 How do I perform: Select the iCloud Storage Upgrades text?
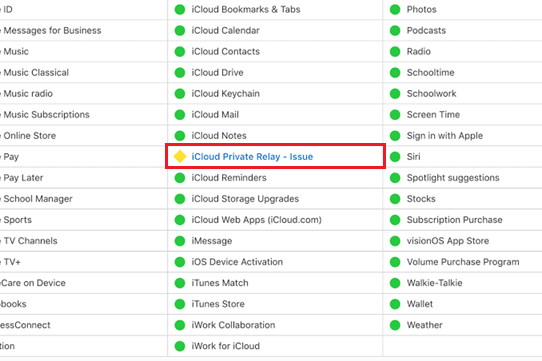click(245, 199)
